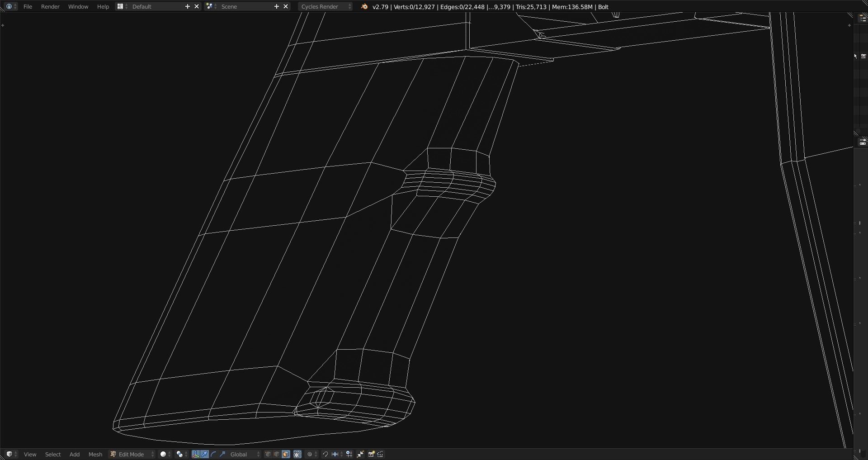The height and width of the screenshot is (460, 868).
Task: Open the Edit Mode dropdown
Action: click(x=132, y=454)
